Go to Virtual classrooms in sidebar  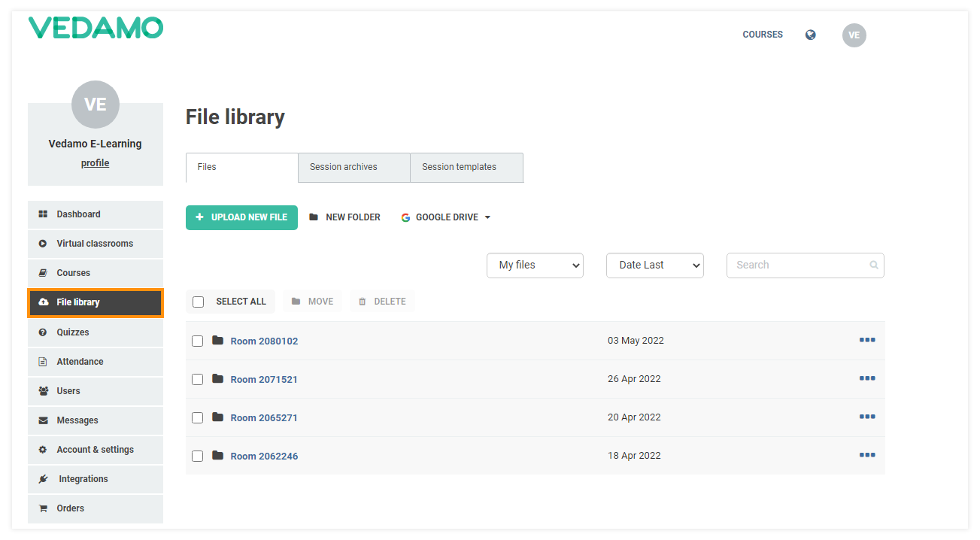[96, 244]
